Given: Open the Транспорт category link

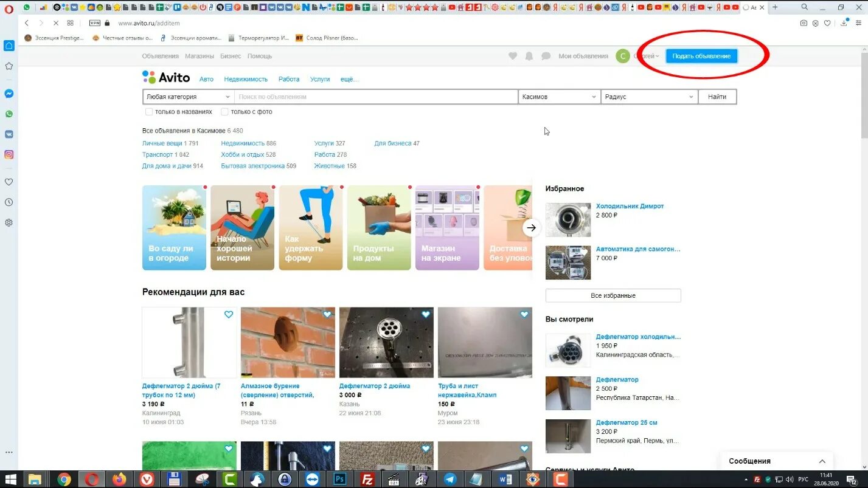Looking at the screenshot, I should (x=158, y=155).
